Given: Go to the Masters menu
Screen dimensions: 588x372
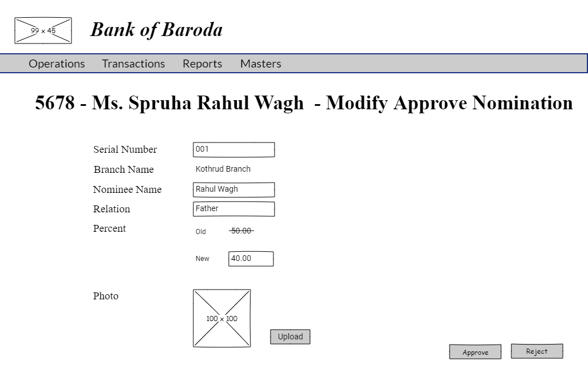Looking at the screenshot, I should coord(260,64).
